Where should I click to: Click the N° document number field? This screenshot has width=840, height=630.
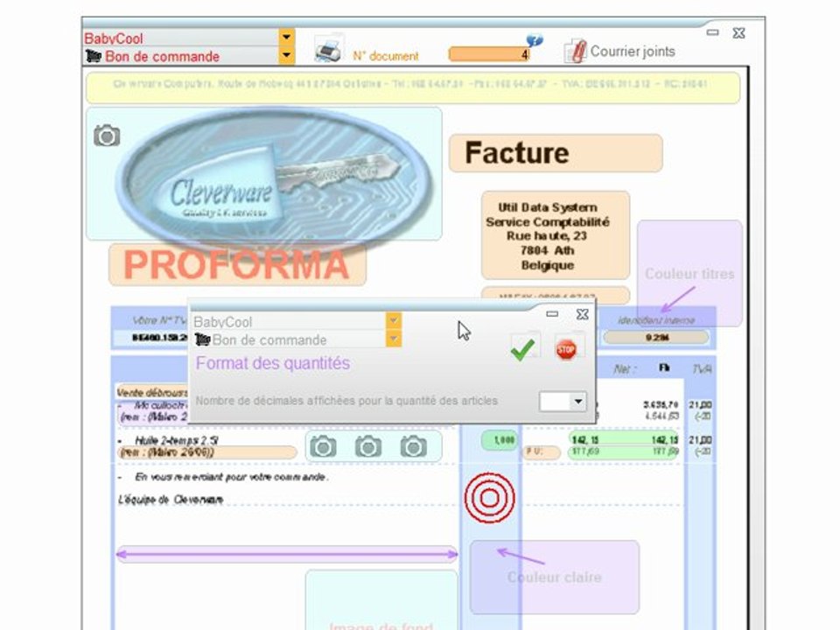point(490,54)
